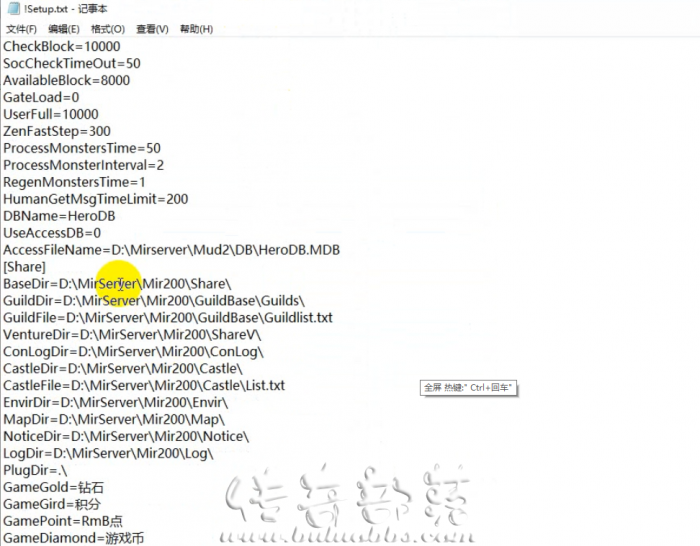Image resolution: width=700 pixels, height=546 pixels.
Task: Open the 格式(O) menu
Action: coord(108,29)
